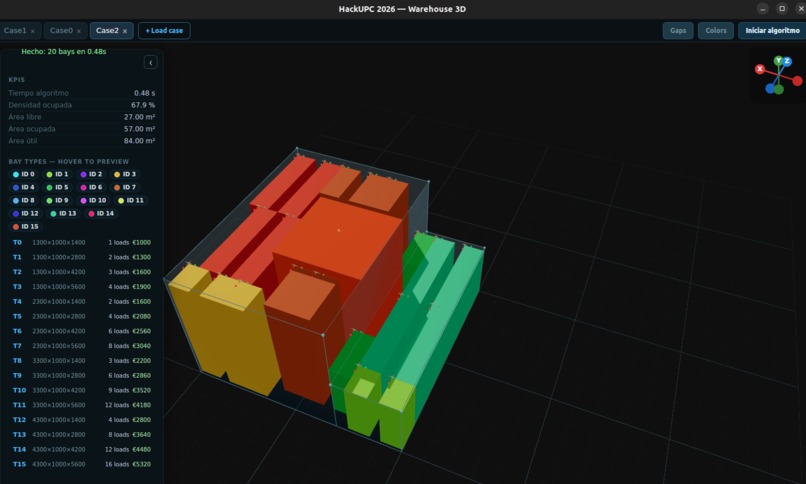Screen dimensions: 806x484
Task: Click the T8 row priced €2200
Action: pyautogui.click(x=82, y=361)
